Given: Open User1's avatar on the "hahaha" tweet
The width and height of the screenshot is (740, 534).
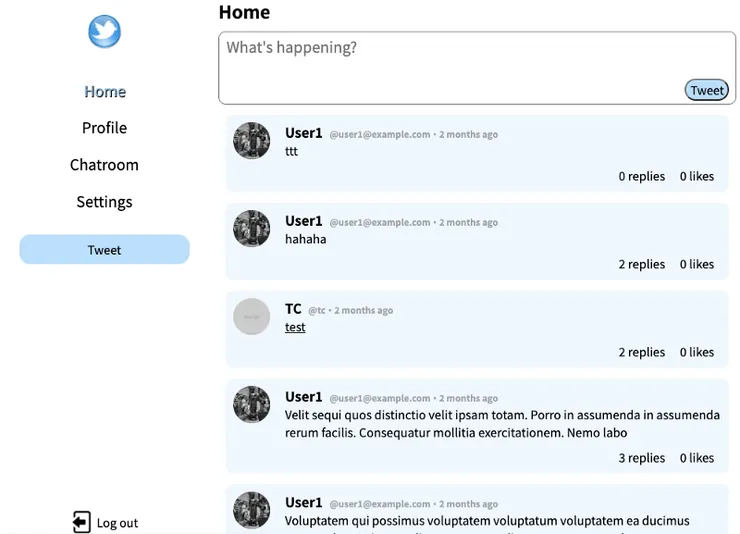Looking at the screenshot, I should 252,229.
